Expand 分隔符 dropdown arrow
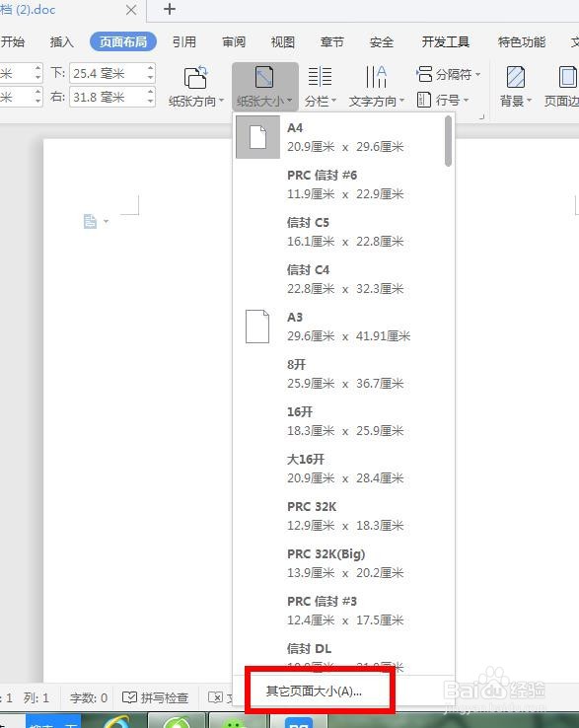The height and width of the screenshot is (728, 579). (x=477, y=74)
